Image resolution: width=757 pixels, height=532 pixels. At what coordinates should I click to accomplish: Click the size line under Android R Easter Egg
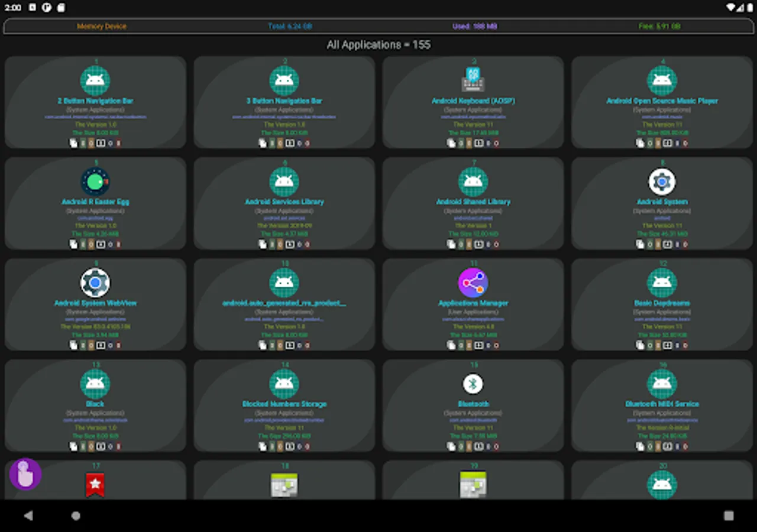(x=95, y=234)
